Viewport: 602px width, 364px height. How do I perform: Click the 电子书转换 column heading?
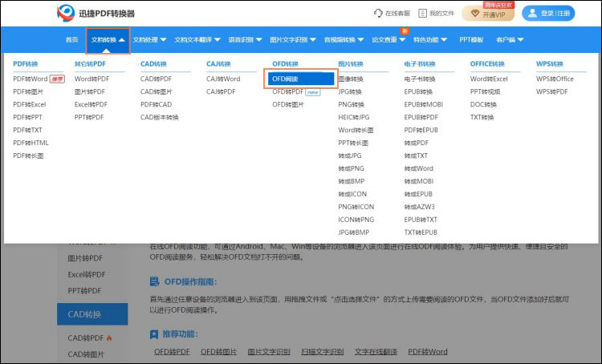point(420,64)
